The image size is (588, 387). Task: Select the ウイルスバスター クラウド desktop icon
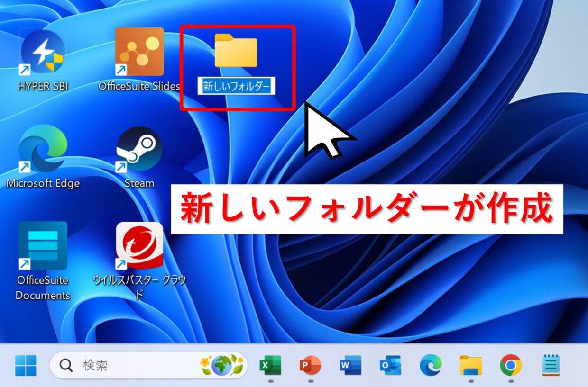pyautogui.click(x=139, y=246)
